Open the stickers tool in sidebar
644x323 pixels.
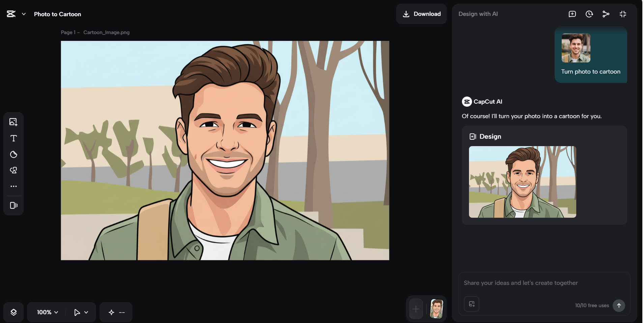[x=13, y=155]
